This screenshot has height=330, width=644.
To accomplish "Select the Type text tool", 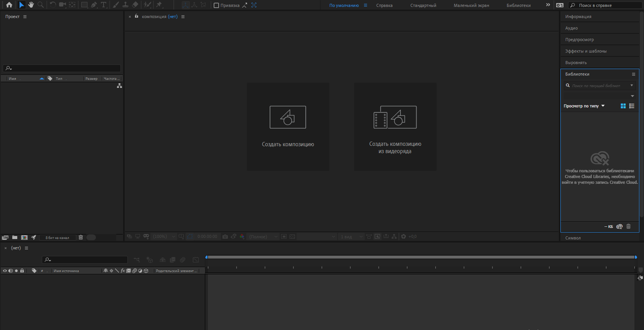I will click(104, 5).
